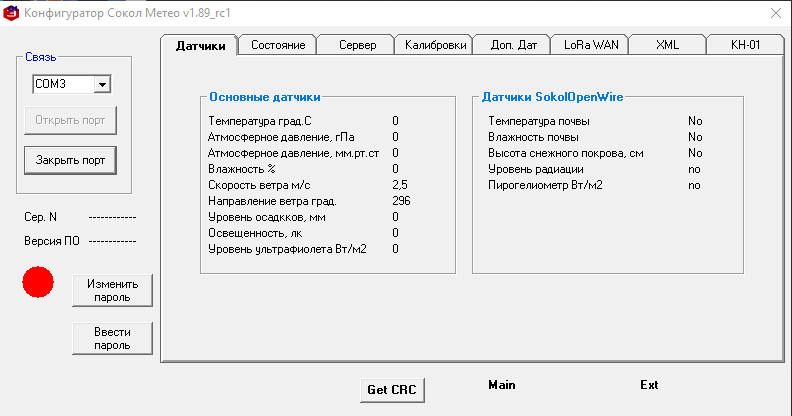This screenshot has width=792, height=416.
Task: Click the Get CRC button
Action: click(x=392, y=390)
